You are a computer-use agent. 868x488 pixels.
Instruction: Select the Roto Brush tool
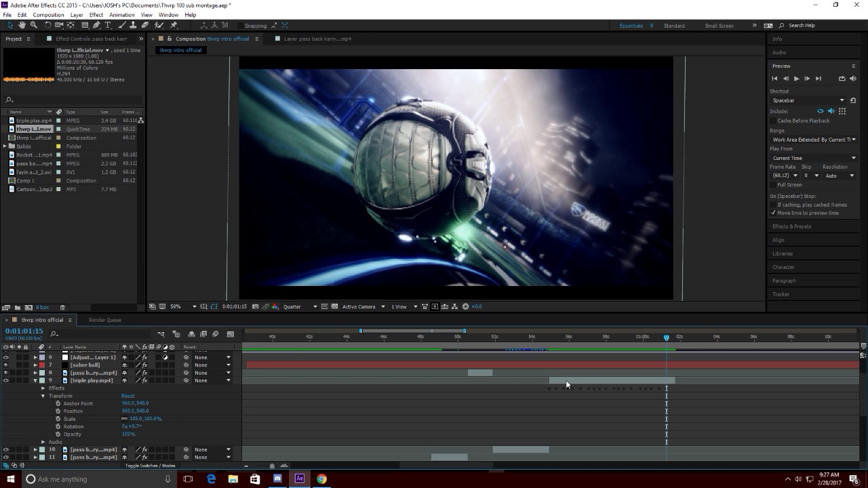[159, 25]
